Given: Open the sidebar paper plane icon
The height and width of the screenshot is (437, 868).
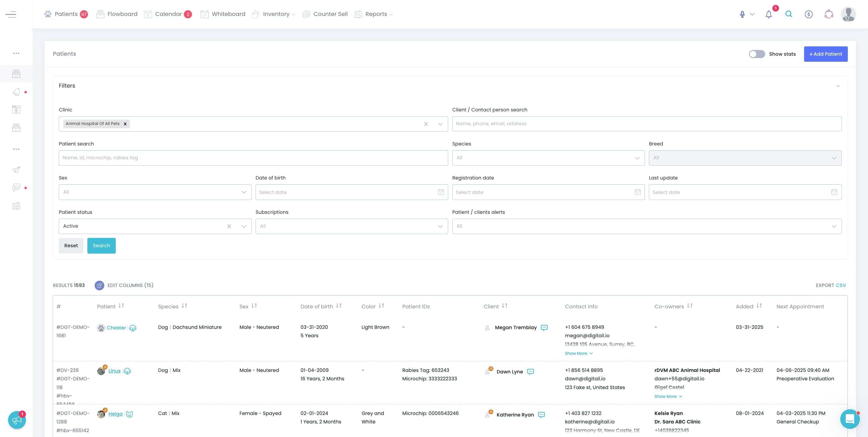Looking at the screenshot, I should tap(16, 170).
